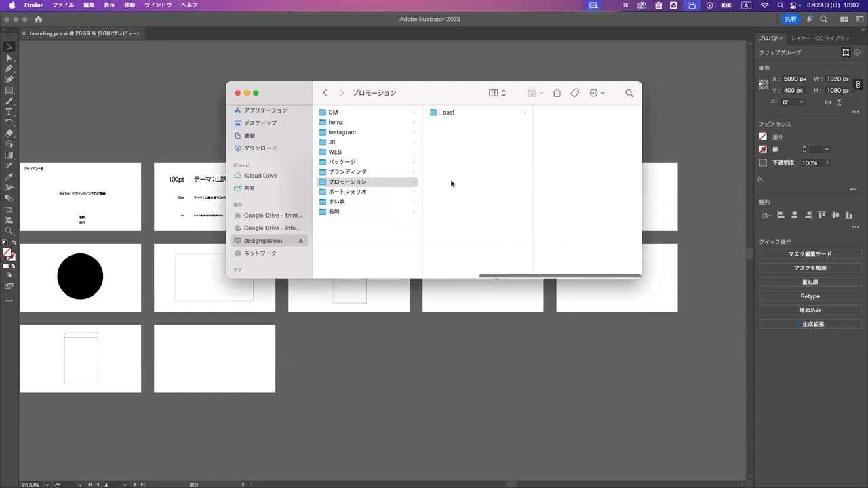Click vertical align bottom icon

(850, 216)
